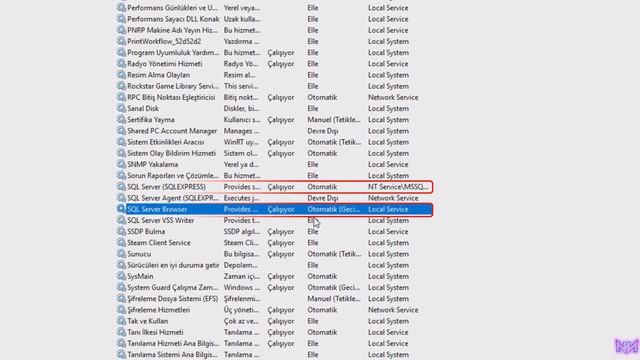Click Çalışıyor status in SQL Server (SQLEXPRESS) row

pos(281,187)
